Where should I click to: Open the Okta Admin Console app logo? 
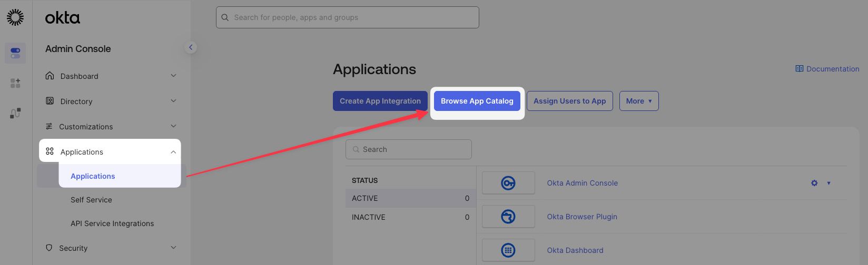tap(508, 183)
